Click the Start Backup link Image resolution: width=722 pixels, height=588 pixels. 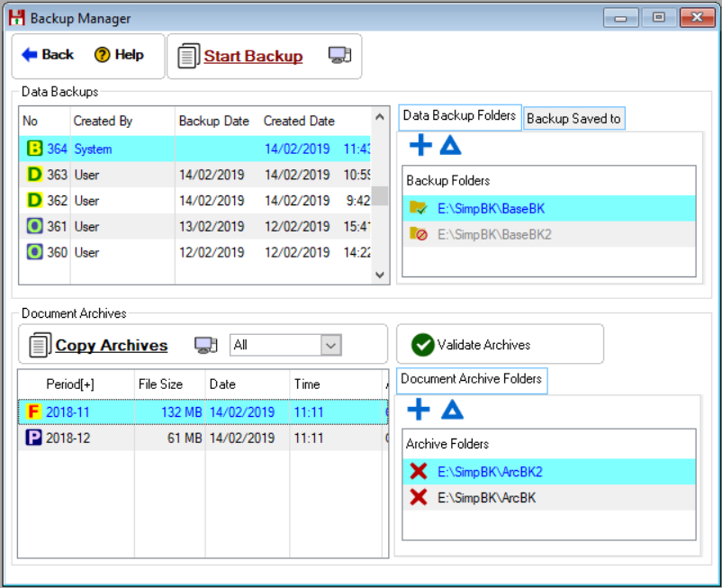click(253, 55)
